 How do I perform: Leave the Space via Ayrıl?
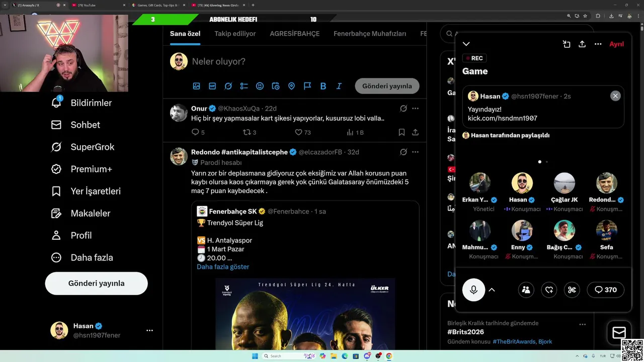[616, 44]
